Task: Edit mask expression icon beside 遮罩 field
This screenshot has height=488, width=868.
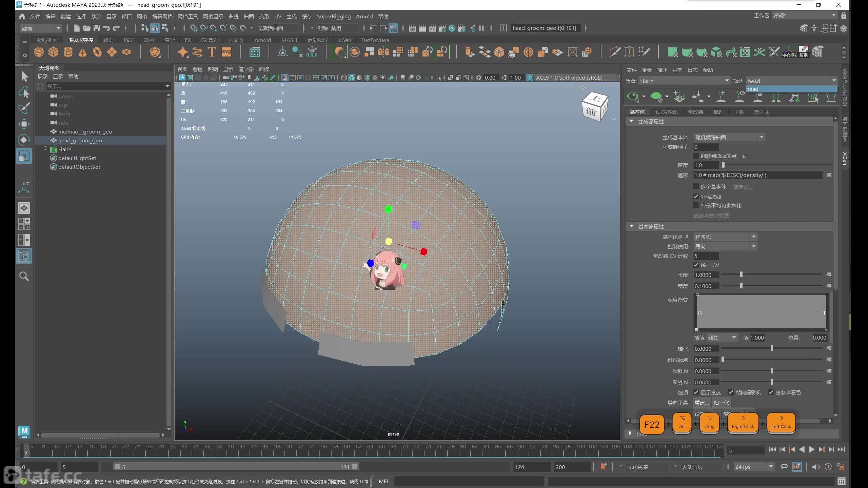Action: (829, 175)
